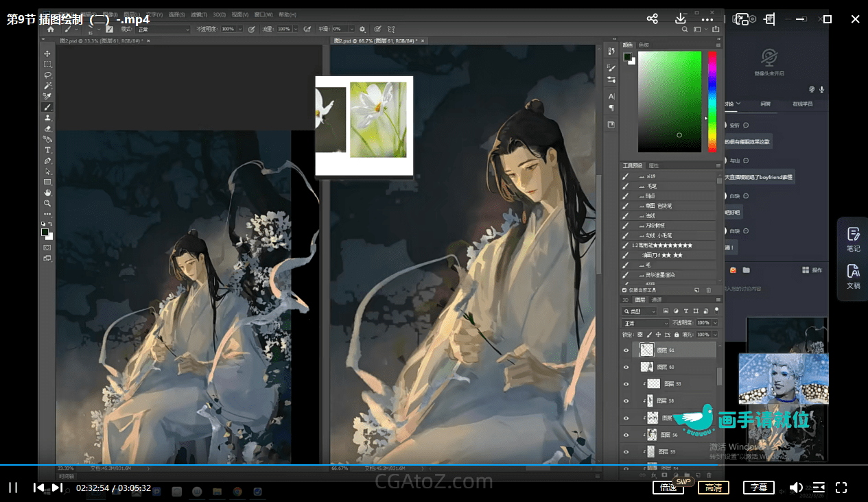Viewport: 868px width, 502px height.
Task: Select the Zoom magnifier tool
Action: tap(47, 204)
